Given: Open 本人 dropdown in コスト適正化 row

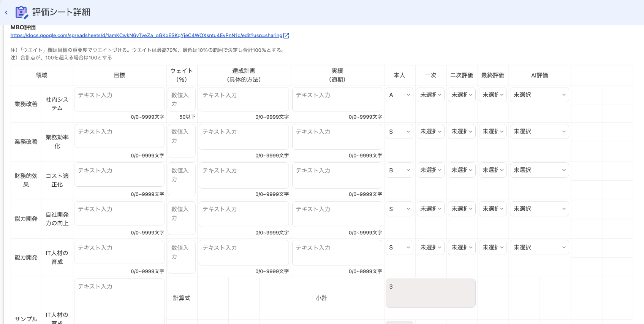Looking at the screenshot, I should 399,170.
